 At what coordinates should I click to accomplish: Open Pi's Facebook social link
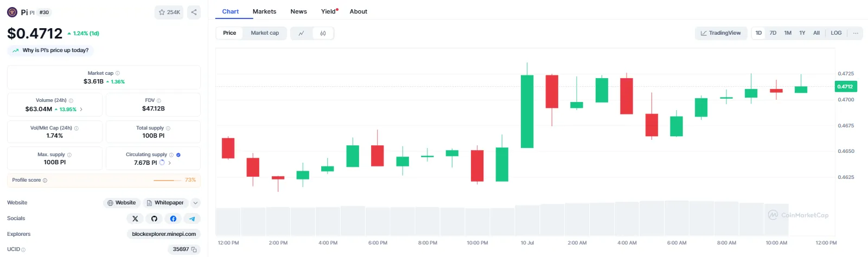[x=173, y=219]
